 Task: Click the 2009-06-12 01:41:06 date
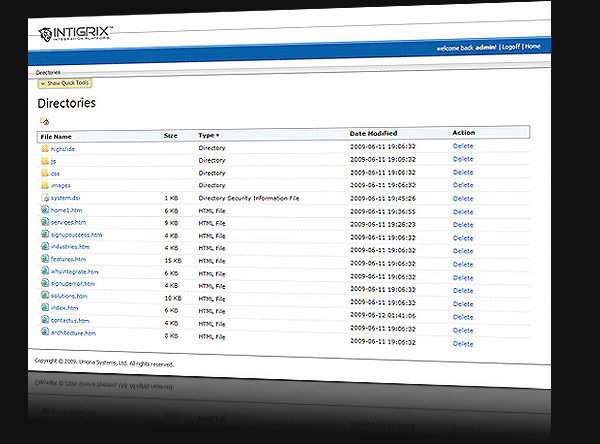coord(383,316)
